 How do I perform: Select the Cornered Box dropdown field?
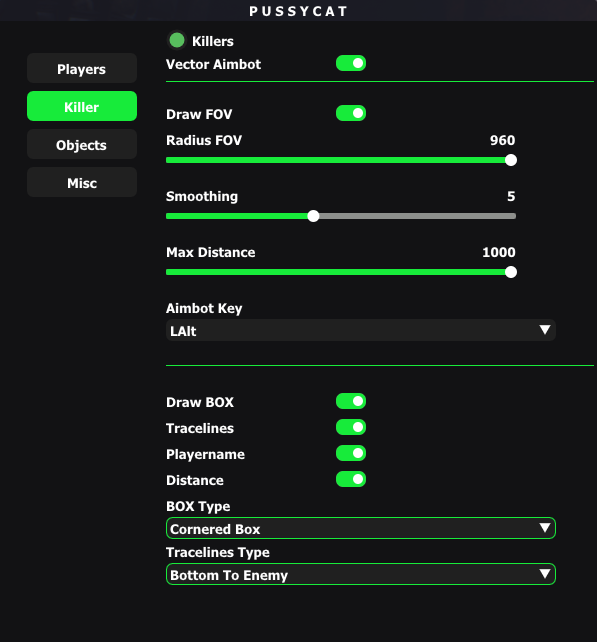click(x=361, y=528)
